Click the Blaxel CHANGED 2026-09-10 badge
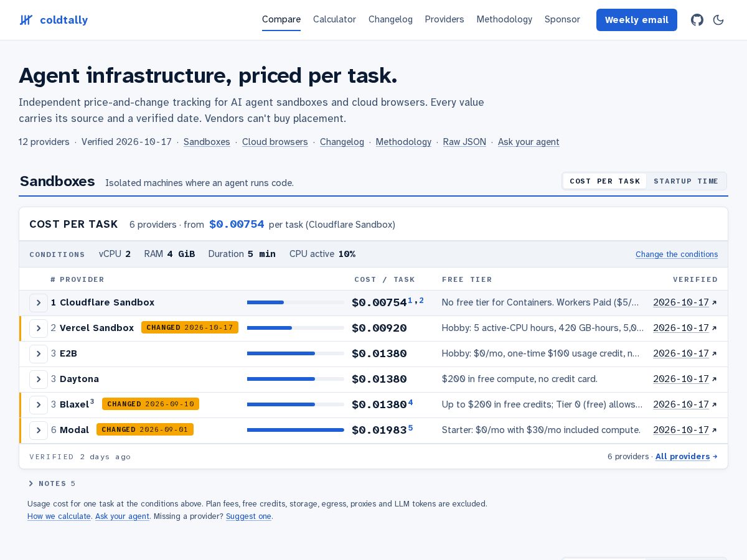Screen dimensions: 747x560 click(x=151, y=404)
